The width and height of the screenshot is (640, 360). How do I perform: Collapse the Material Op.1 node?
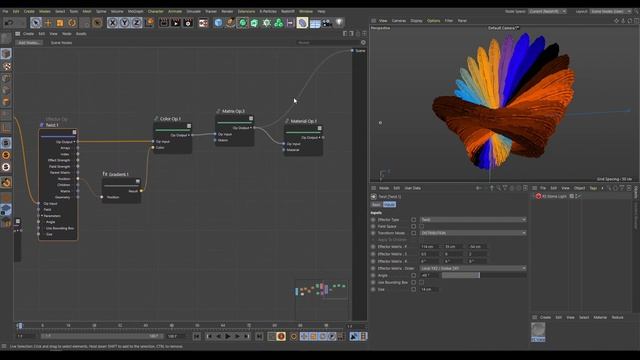(x=320, y=128)
